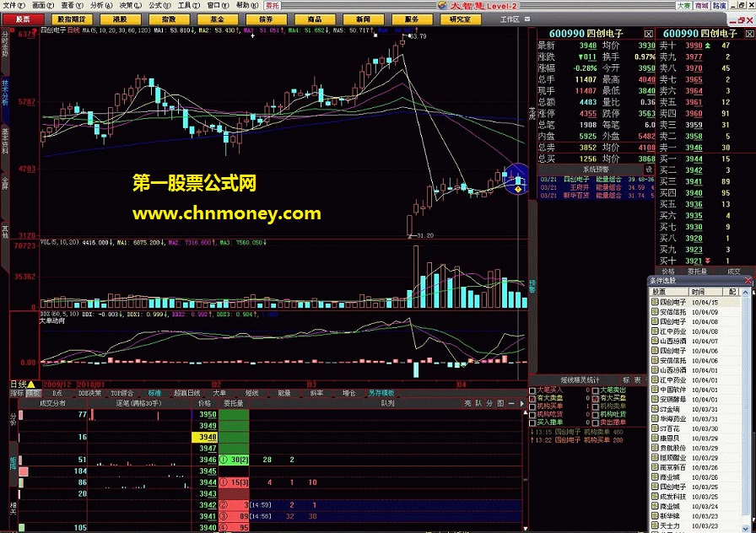Click the 表 button beside 短线精灵统计
Screen dimensions: 756x533
637,380
